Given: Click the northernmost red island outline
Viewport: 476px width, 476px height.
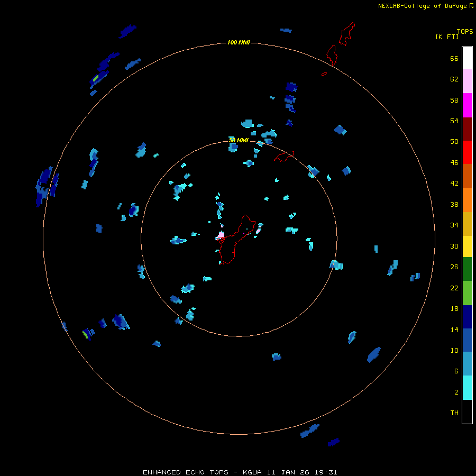Looking at the screenshot, I should click(x=347, y=34).
